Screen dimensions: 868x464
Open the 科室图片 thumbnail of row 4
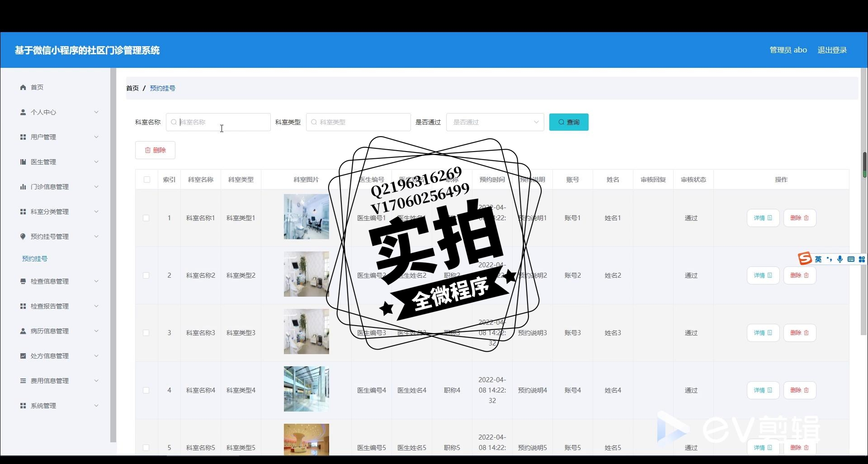(307, 389)
